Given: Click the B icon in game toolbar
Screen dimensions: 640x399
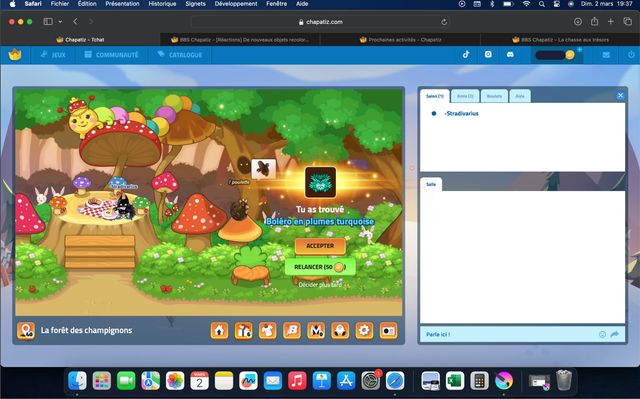Looking at the screenshot, I should click(292, 330).
